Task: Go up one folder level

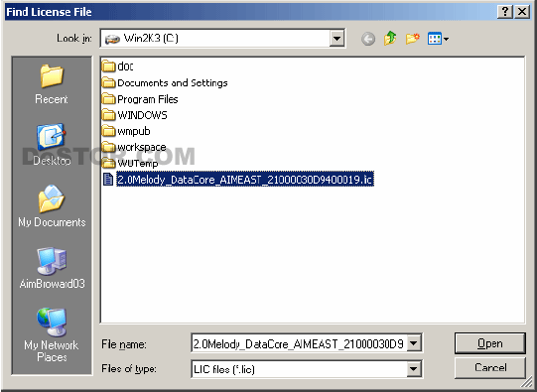Action: click(390, 39)
